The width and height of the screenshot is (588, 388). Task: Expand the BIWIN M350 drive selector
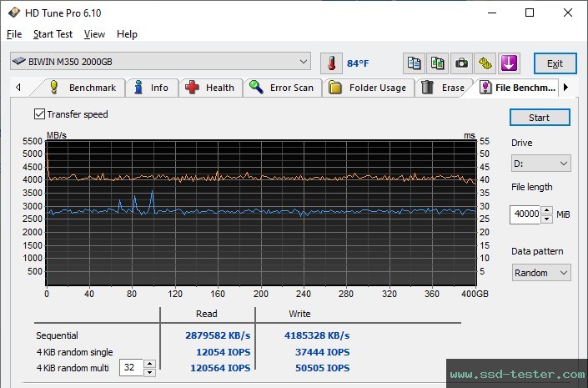304,62
